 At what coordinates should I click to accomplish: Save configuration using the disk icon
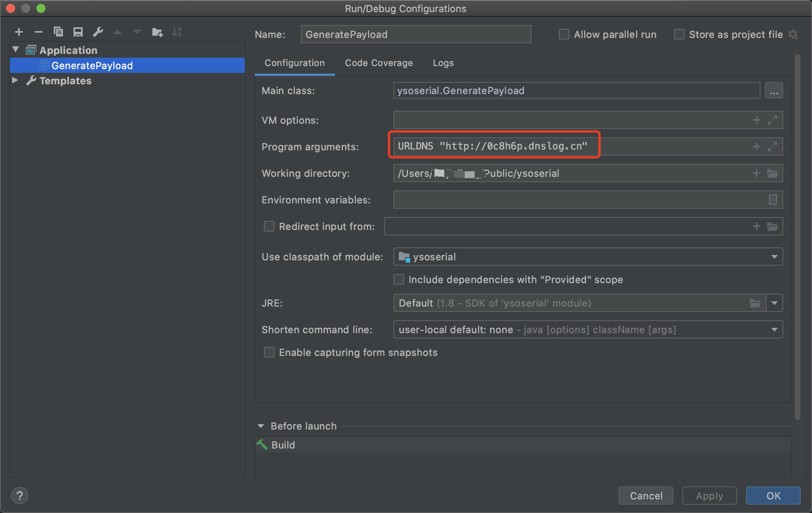point(78,32)
